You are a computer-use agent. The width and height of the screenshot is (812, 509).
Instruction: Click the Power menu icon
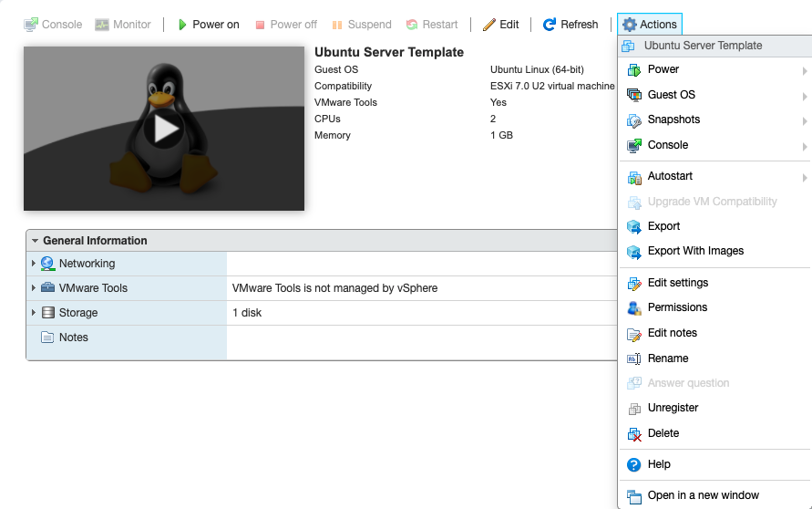(x=634, y=70)
